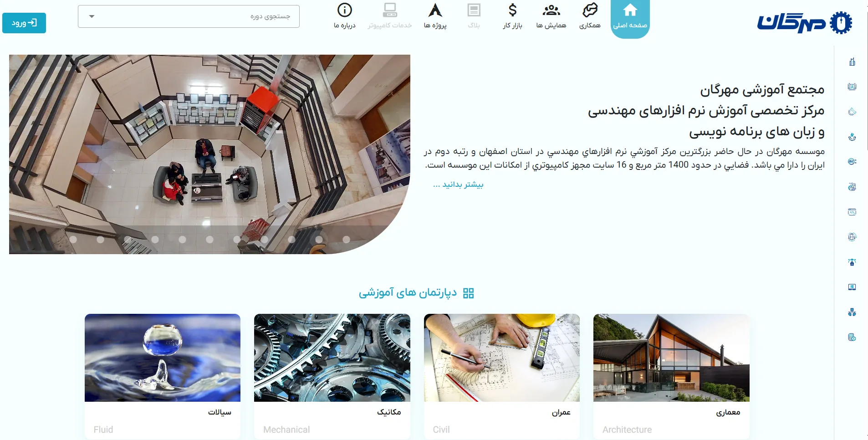The image size is (868, 440).
Task: Select the third slideshow dot from left
Action: pyautogui.click(x=128, y=239)
